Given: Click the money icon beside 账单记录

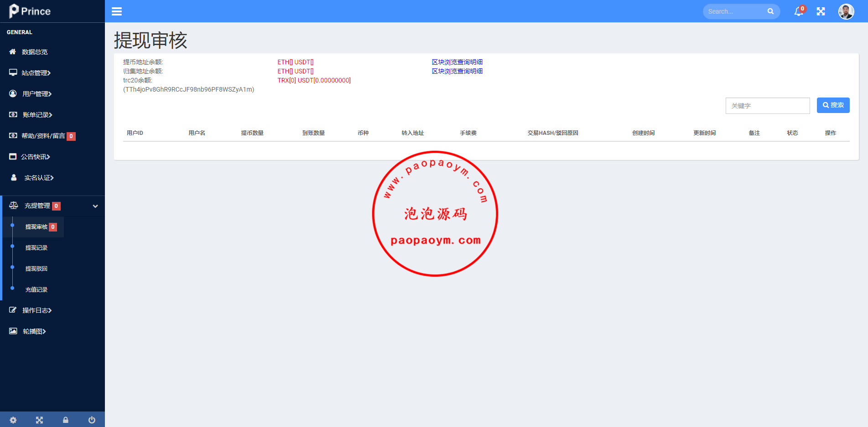Looking at the screenshot, I should (13, 114).
